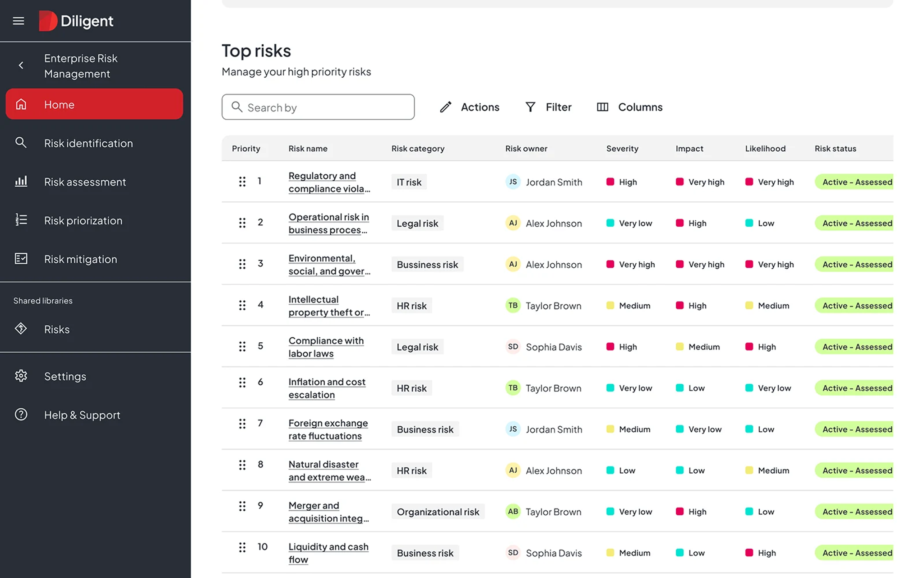Click the Risks library diamond icon
Viewport: 924px width, 578px height.
click(x=21, y=329)
